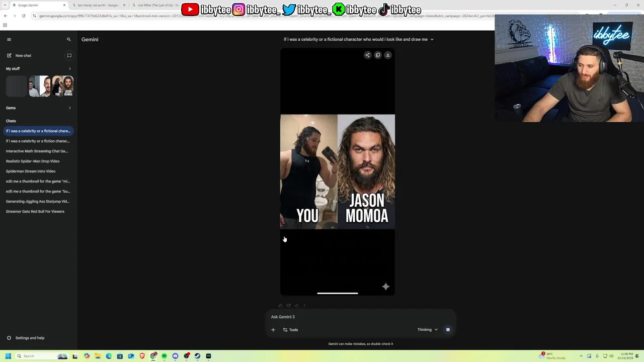
Task: Open temporary chat icon beside New chat
Action: tap(69, 55)
